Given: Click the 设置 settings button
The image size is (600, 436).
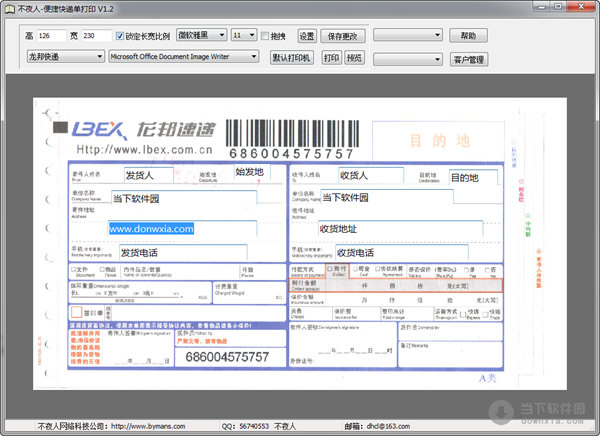Looking at the screenshot, I should pos(307,36).
